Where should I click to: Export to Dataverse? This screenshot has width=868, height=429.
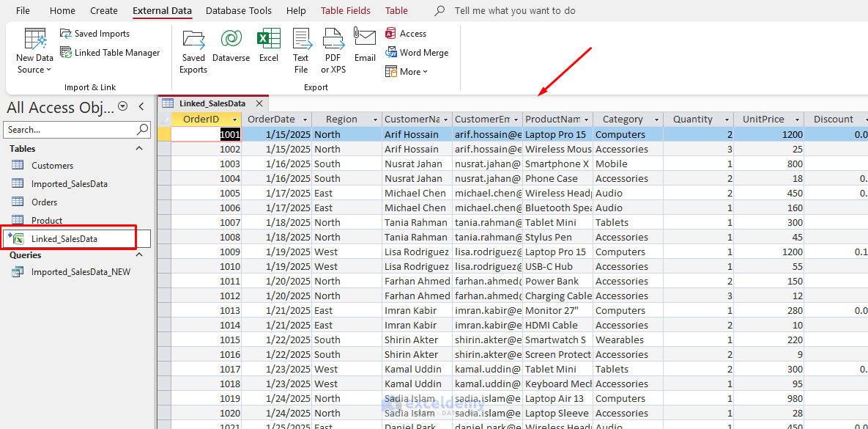[231, 45]
